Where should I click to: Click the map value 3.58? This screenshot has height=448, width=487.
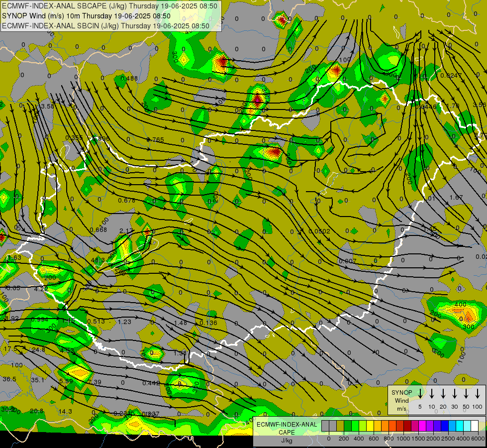48,107
